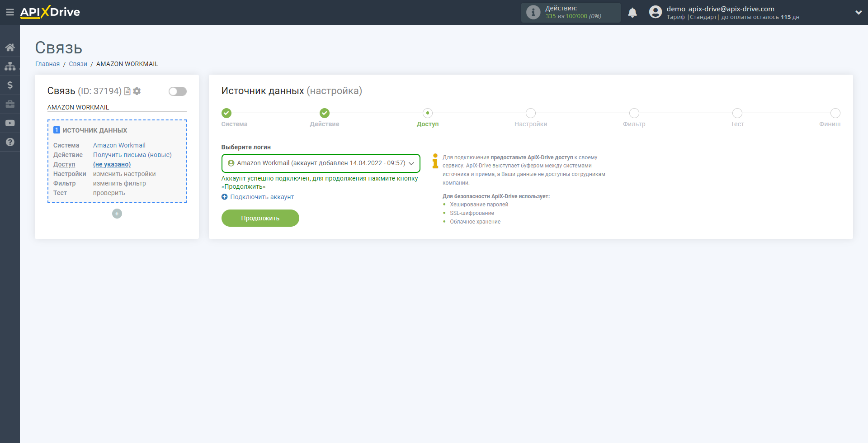868x443 pixels.
Task: Open the help question mark icon
Action: tap(10, 142)
